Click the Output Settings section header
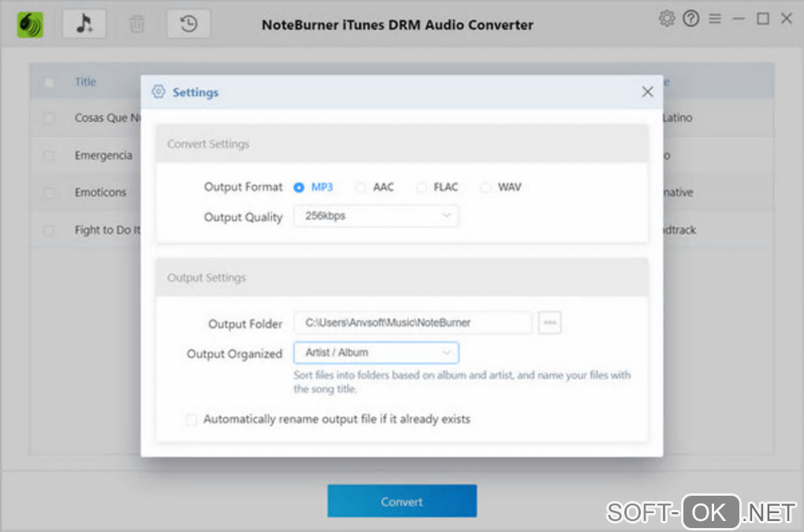The image size is (804, 532). (402, 277)
